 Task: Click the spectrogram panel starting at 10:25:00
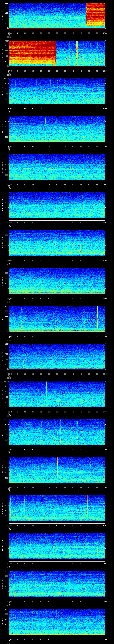tap(57, 356)
